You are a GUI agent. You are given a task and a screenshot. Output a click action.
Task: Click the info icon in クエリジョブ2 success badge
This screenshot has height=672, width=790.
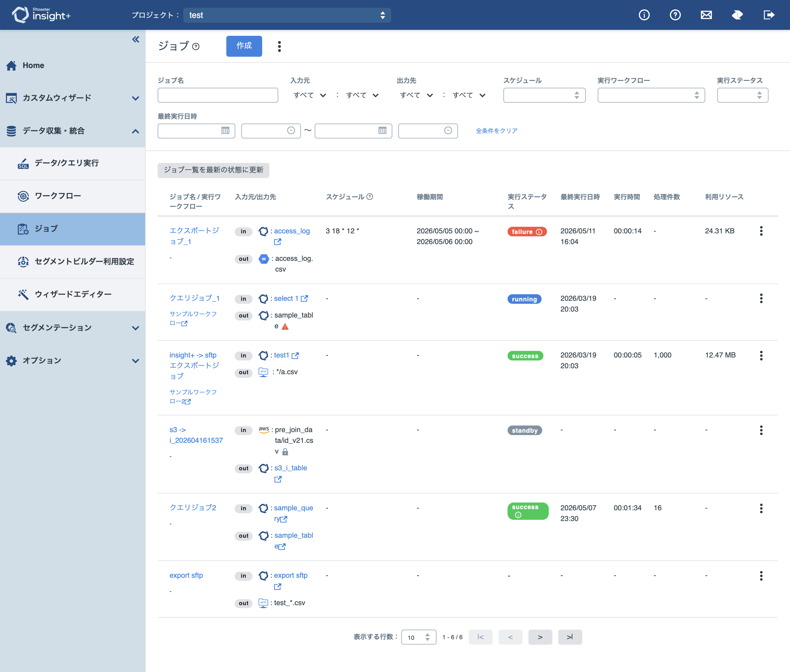pos(518,515)
